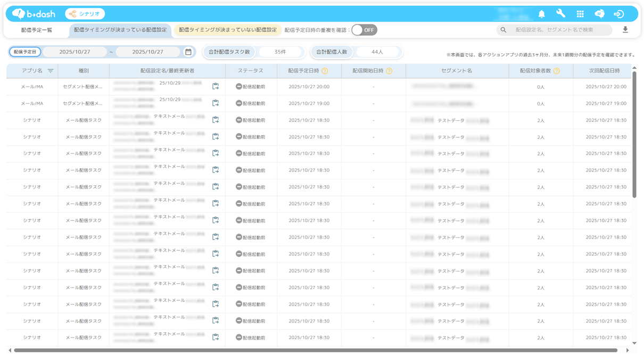Open the calendar date picker icon
This screenshot has height=362, width=644.
click(188, 52)
